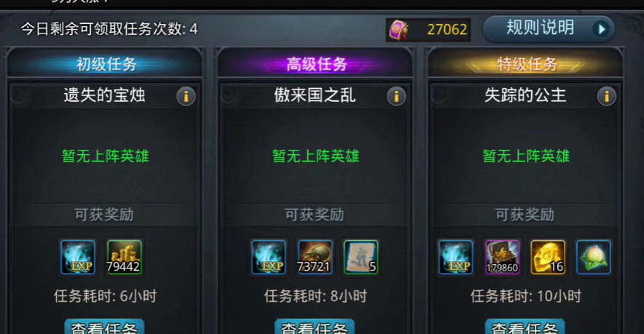Tap the EXP reward in 特级任务
Image resolution: width=644 pixels, height=334 pixels.
click(456, 258)
